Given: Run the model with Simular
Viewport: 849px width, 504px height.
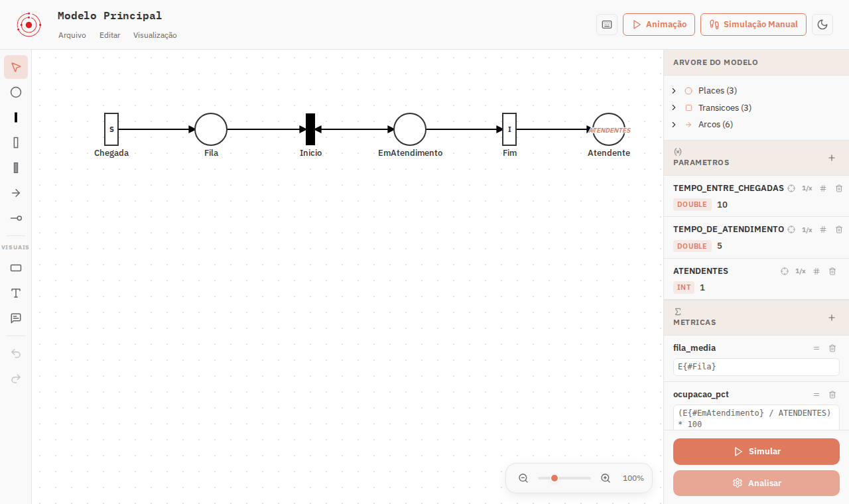Looking at the screenshot, I should tap(756, 452).
